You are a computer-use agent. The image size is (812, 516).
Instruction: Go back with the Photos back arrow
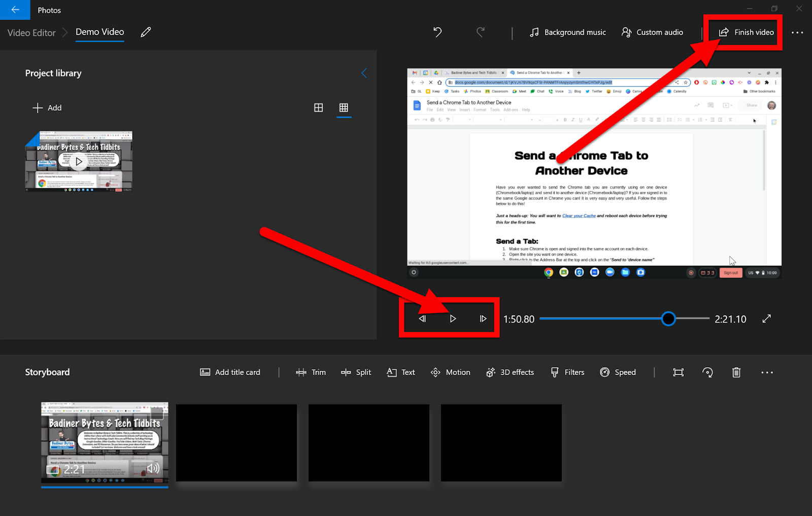click(x=15, y=10)
